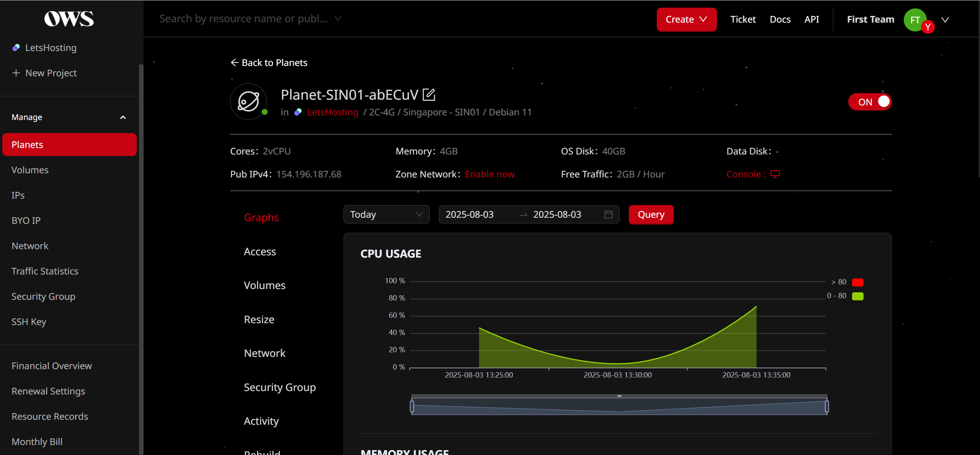Image resolution: width=980 pixels, height=455 pixels.
Task: Open IPs in the sidebar
Action: [18, 195]
